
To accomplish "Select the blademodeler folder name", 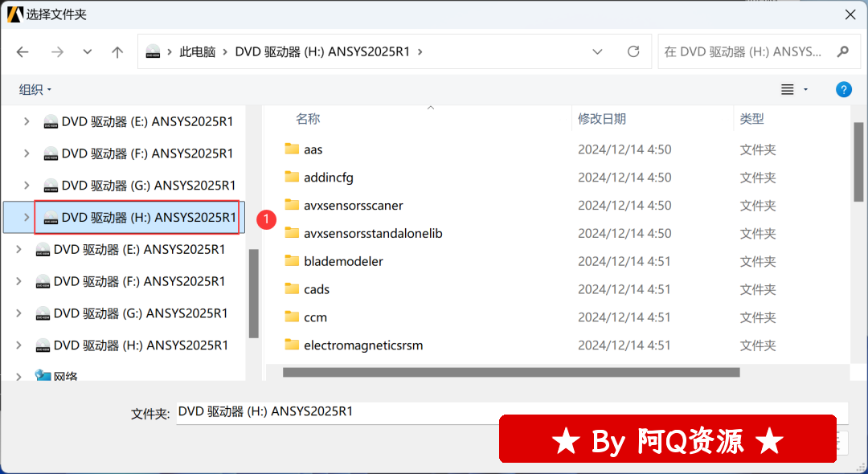I will pyautogui.click(x=343, y=262).
